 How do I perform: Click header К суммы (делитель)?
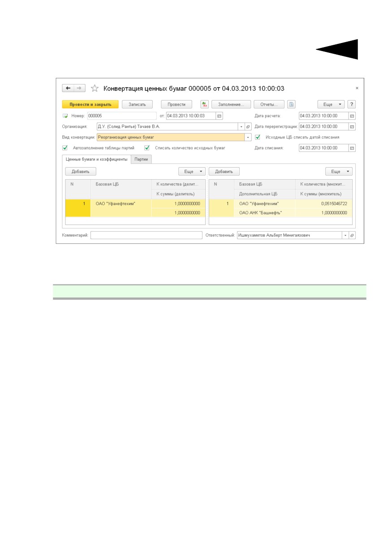coord(178,194)
